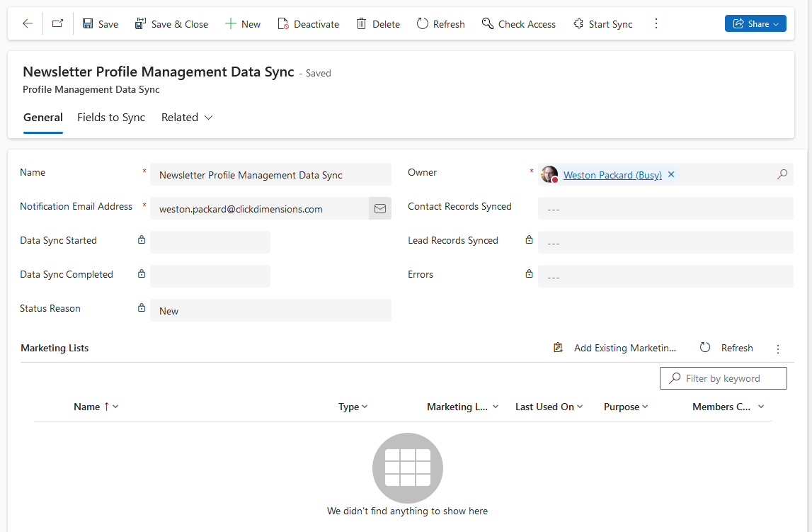Edit the Name input field

(271, 175)
